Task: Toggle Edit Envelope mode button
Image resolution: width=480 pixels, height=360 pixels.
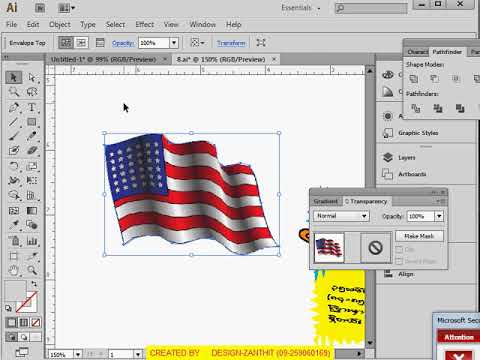Action: 66,43
